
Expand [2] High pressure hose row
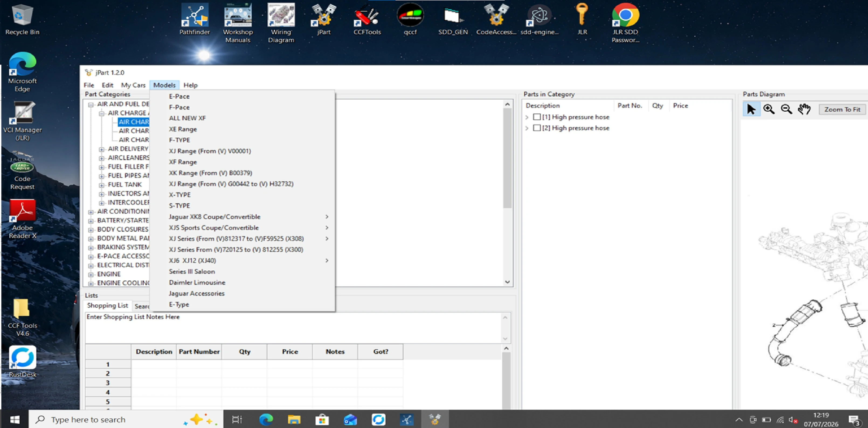tap(527, 128)
